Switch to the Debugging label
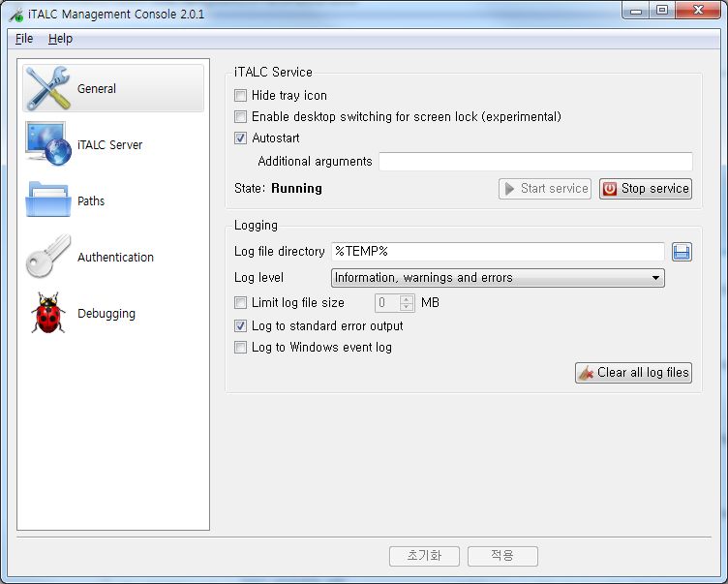 [106, 314]
